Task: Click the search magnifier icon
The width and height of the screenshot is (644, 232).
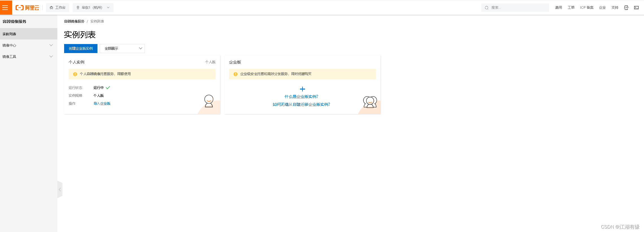Action: [486, 8]
